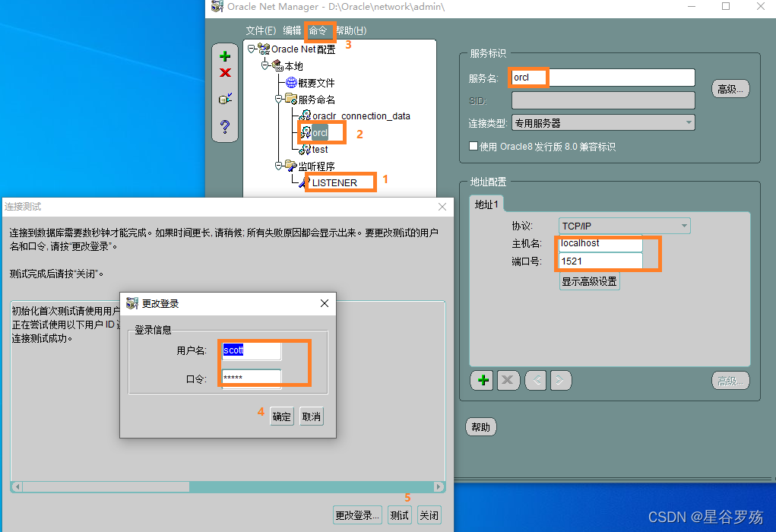Collapse the 服务命名 tree node
Viewport: 776px width, 532px height.
(x=279, y=99)
